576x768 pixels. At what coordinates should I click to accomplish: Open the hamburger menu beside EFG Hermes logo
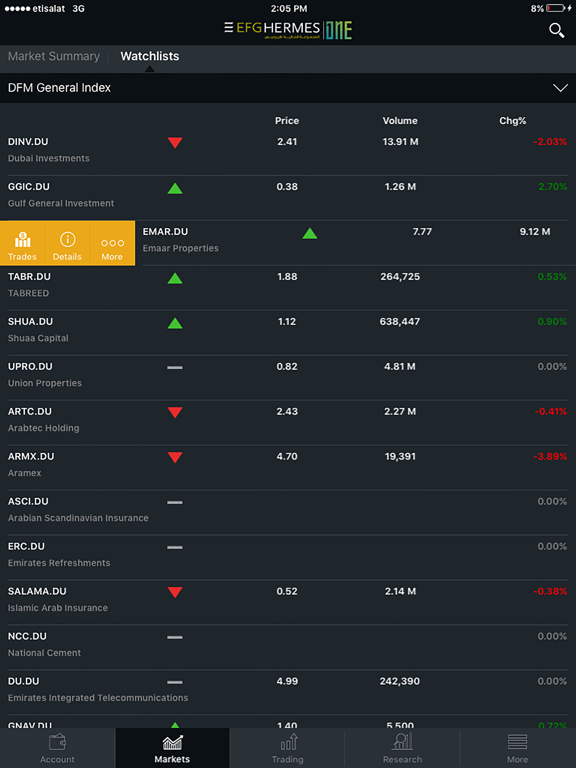tap(228, 27)
